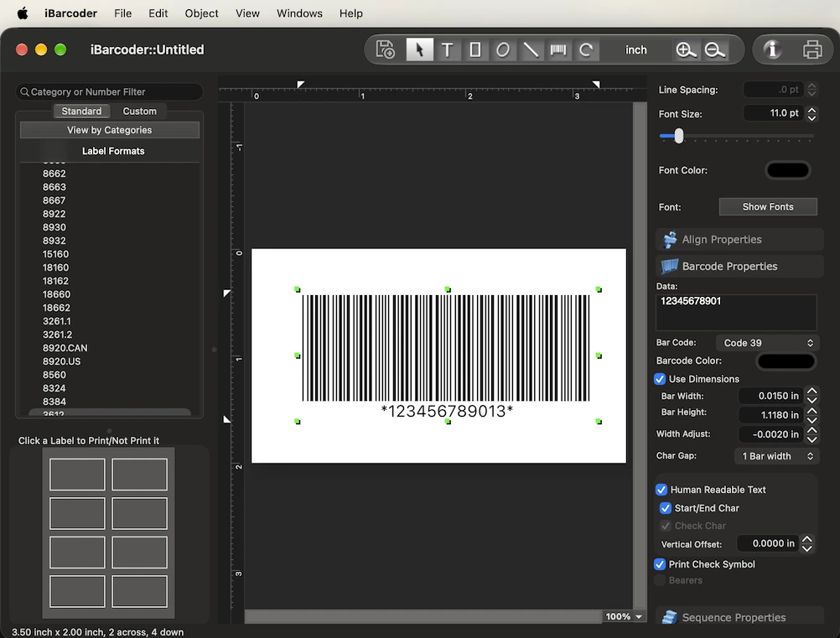Image resolution: width=840 pixels, height=638 pixels.
Task: Click the Bar Height stepper
Action: coord(812,415)
